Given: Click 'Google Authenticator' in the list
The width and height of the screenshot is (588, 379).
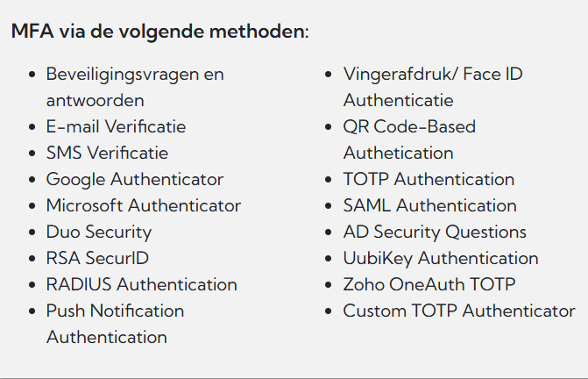Looking at the screenshot, I should pos(134,179).
